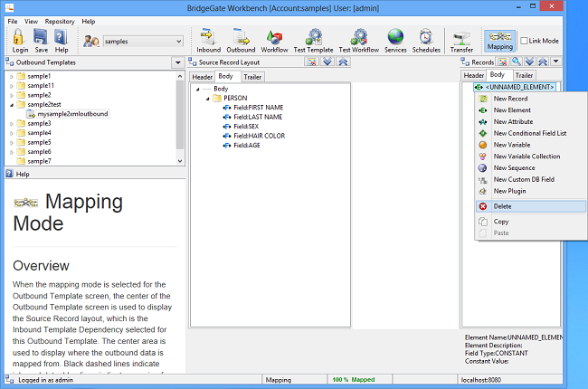
Task: Click the clear icon in Records panel header
Action: [502, 62]
